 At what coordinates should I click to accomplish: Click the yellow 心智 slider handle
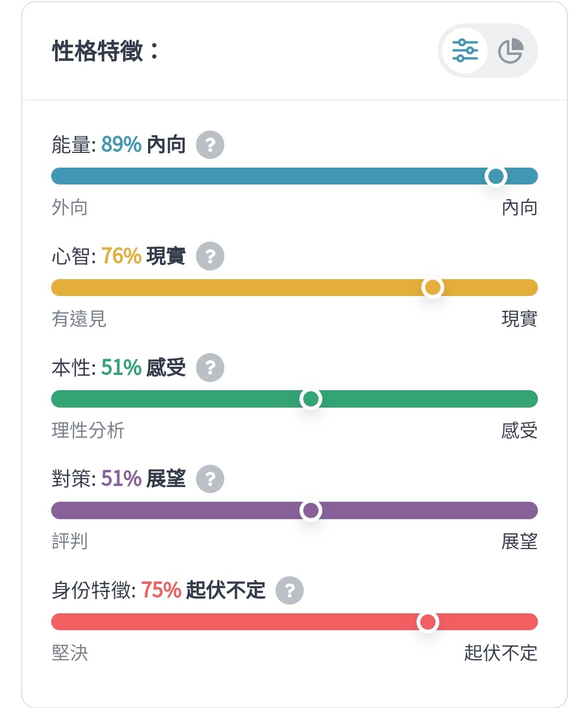[433, 287]
